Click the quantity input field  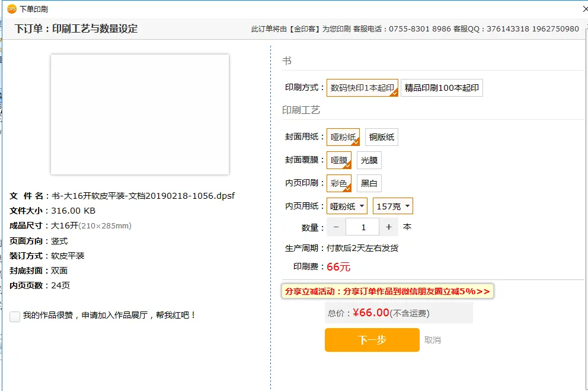(x=363, y=227)
